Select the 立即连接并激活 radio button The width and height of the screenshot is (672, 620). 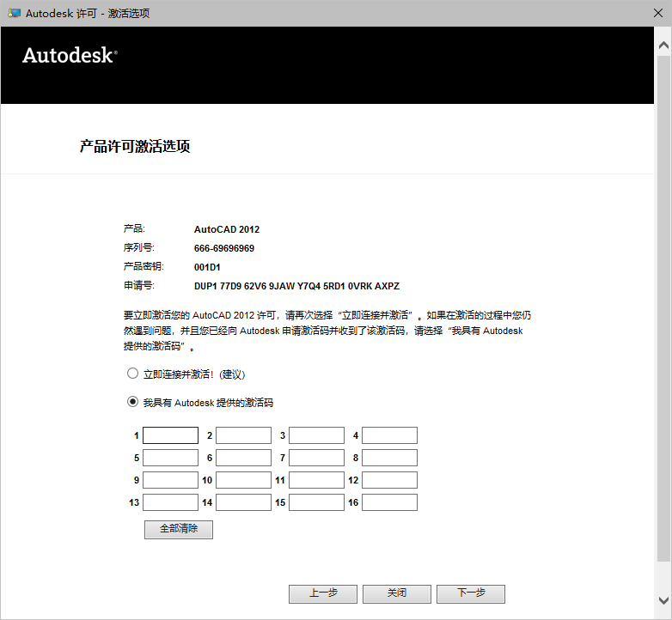pos(133,374)
